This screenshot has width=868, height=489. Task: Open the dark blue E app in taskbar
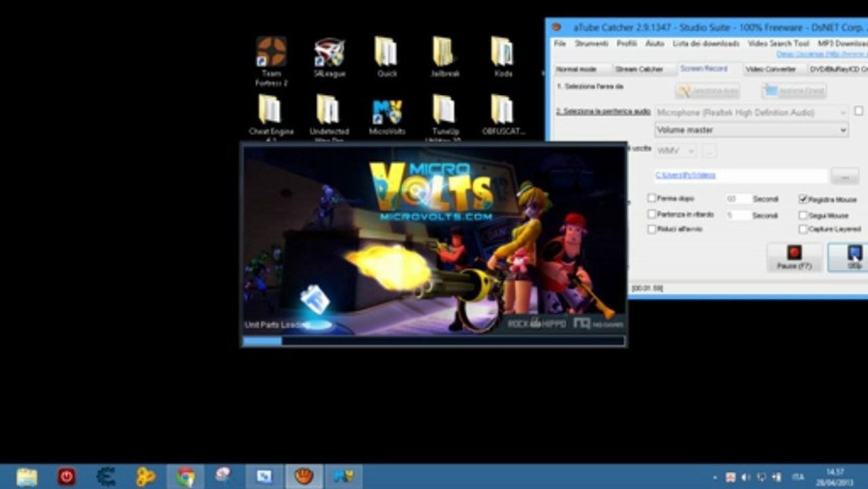[106, 477]
